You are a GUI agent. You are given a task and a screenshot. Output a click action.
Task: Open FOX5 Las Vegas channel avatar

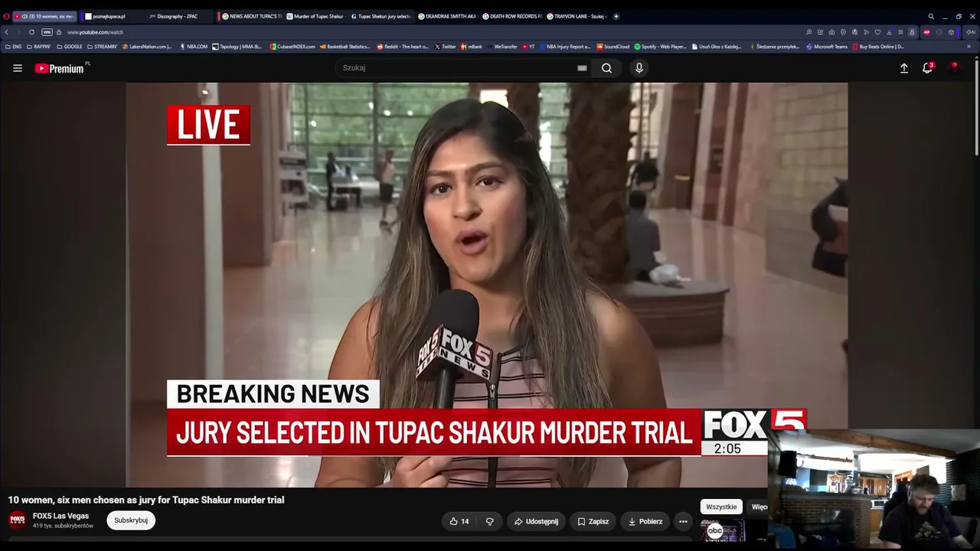[18, 520]
